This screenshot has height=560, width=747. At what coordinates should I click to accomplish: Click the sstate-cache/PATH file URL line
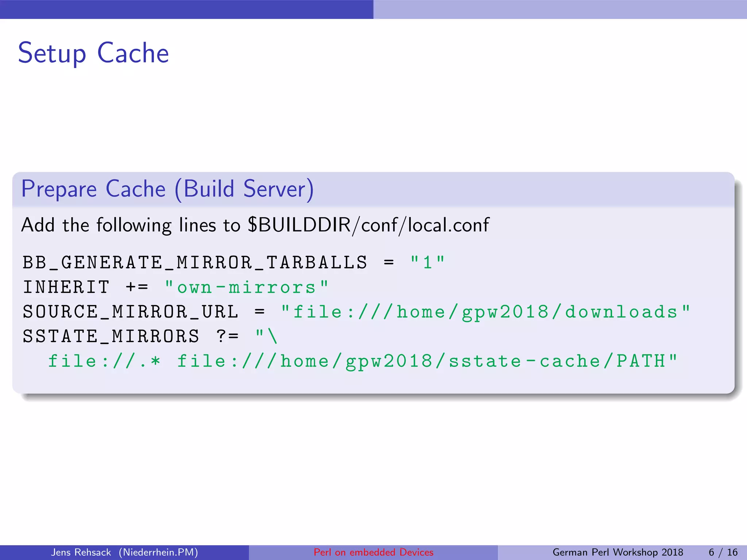(x=363, y=361)
